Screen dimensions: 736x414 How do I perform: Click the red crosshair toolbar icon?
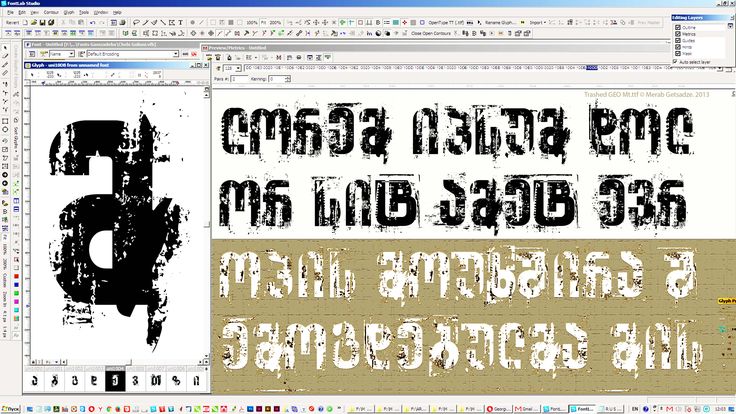coord(404,23)
